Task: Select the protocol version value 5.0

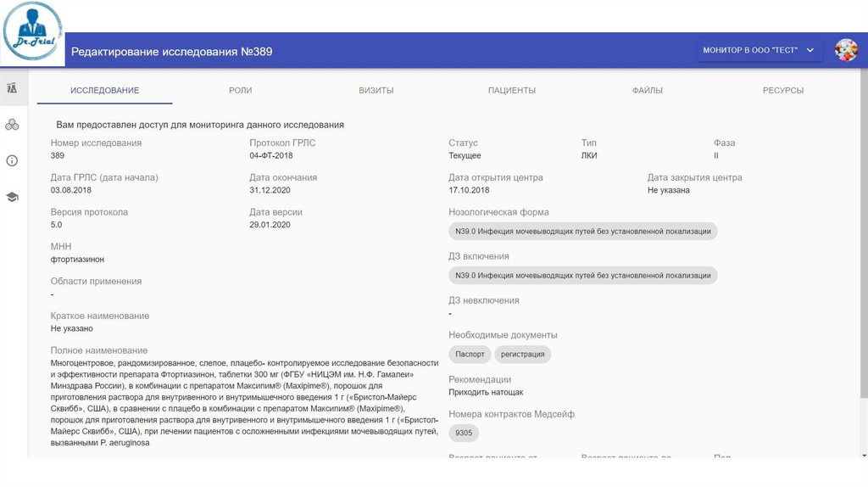Action: 57,225
